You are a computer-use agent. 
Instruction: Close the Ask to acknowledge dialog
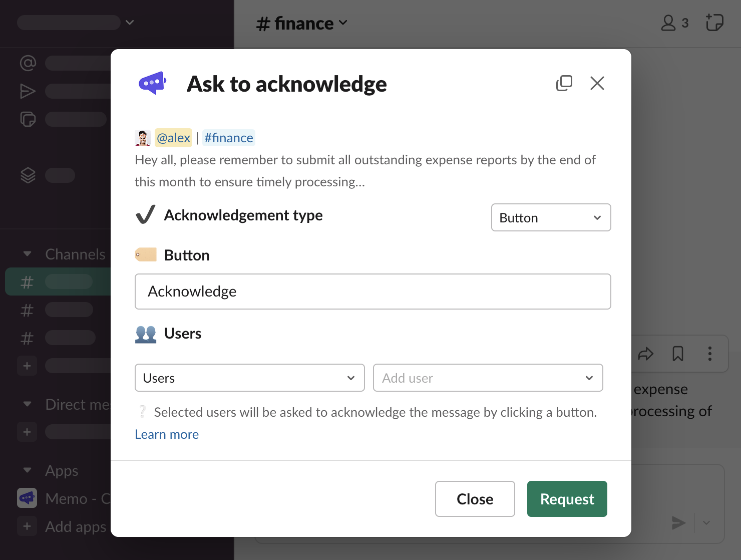597,83
